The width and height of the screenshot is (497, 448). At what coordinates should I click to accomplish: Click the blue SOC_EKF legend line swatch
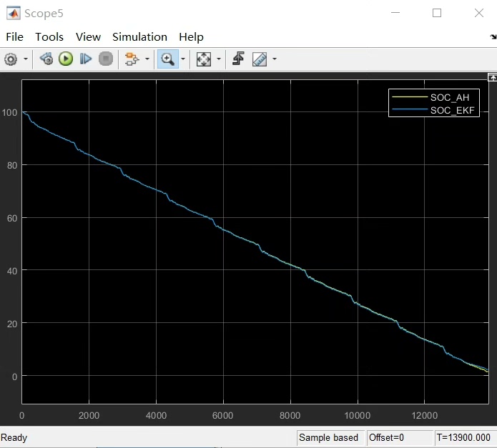pyautogui.click(x=410, y=110)
